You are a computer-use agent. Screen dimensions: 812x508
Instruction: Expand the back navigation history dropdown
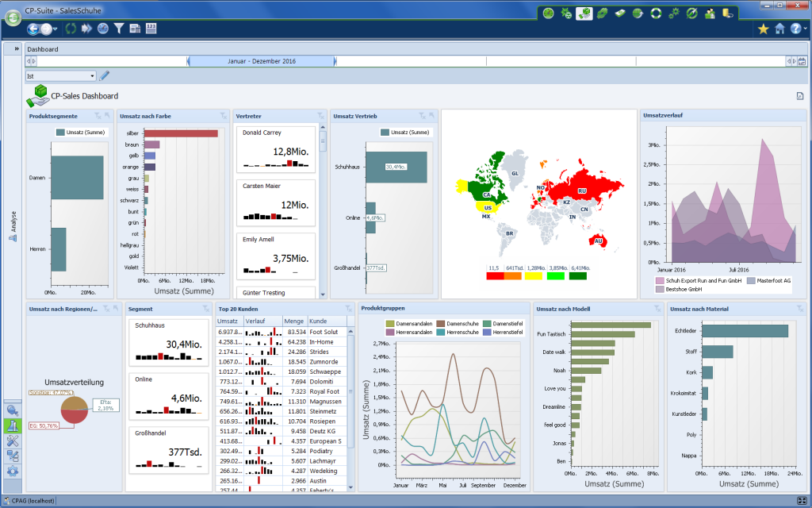[x=54, y=29]
